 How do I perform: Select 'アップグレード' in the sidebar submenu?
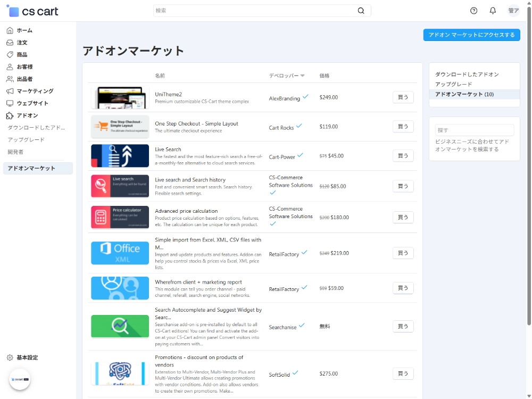coord(26,140)
